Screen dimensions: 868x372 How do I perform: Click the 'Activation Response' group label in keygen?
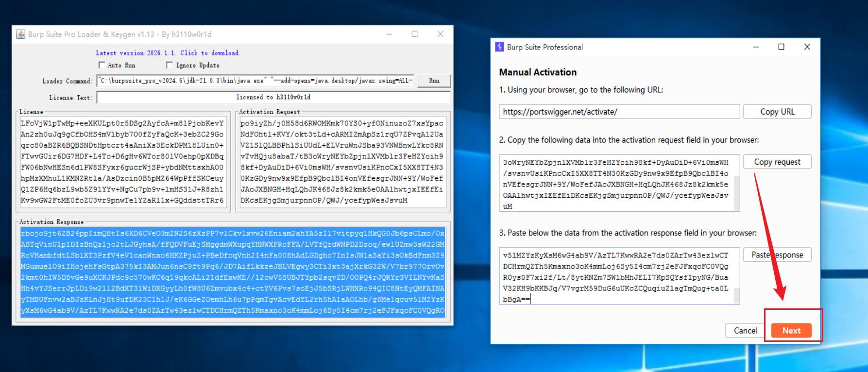(x=51, y=222)
